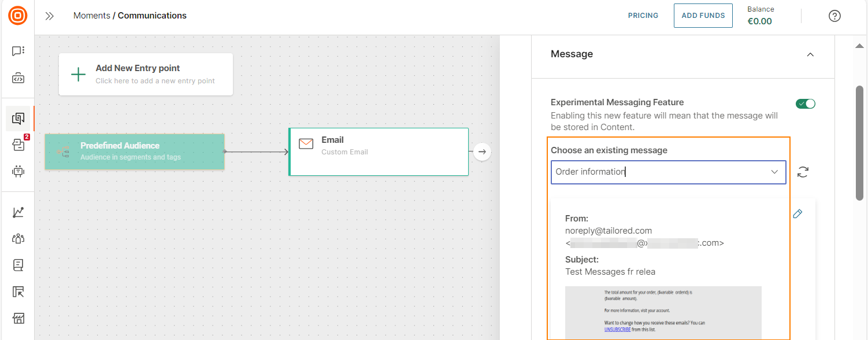Disable the Experimental Messaging Feature toggle
868x340 pixels.
[x=805, y=104]
